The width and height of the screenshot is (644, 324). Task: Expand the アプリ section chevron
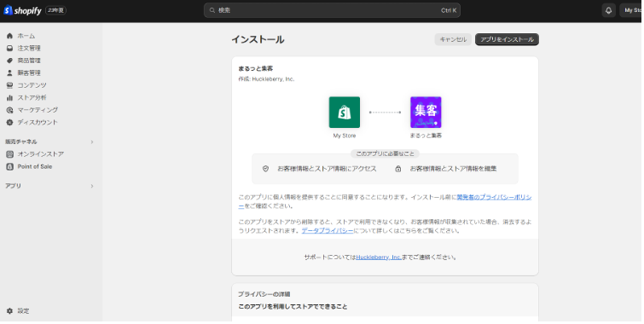pyautogui.click(x=92, y=186)
